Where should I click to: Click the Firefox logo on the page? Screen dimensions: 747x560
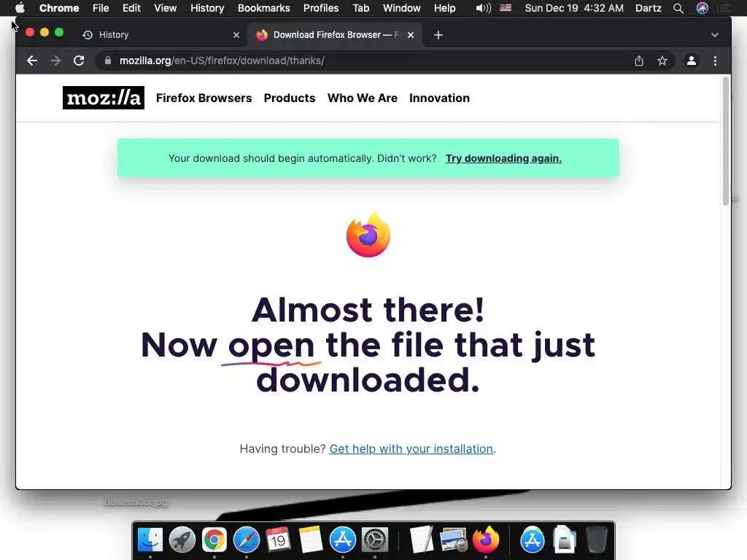[x=368, y=235]
